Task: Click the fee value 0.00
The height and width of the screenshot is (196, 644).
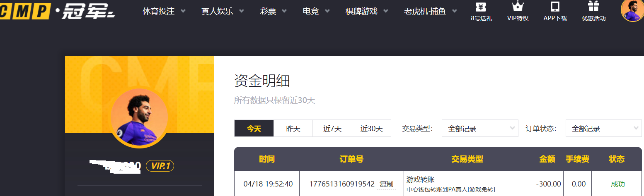Action: point(579,184)
